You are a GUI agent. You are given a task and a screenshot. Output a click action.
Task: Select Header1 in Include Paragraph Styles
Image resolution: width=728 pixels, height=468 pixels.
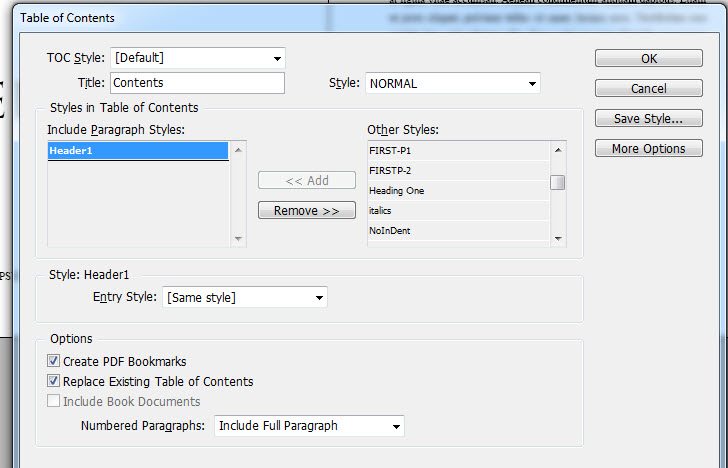point(138,151)
